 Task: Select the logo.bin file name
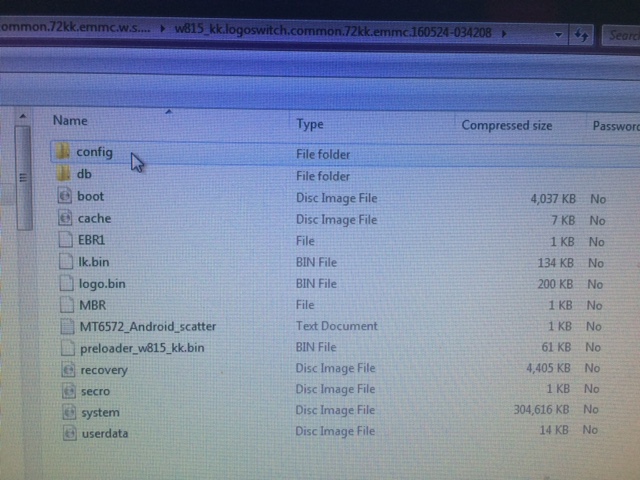click(102, 284)
